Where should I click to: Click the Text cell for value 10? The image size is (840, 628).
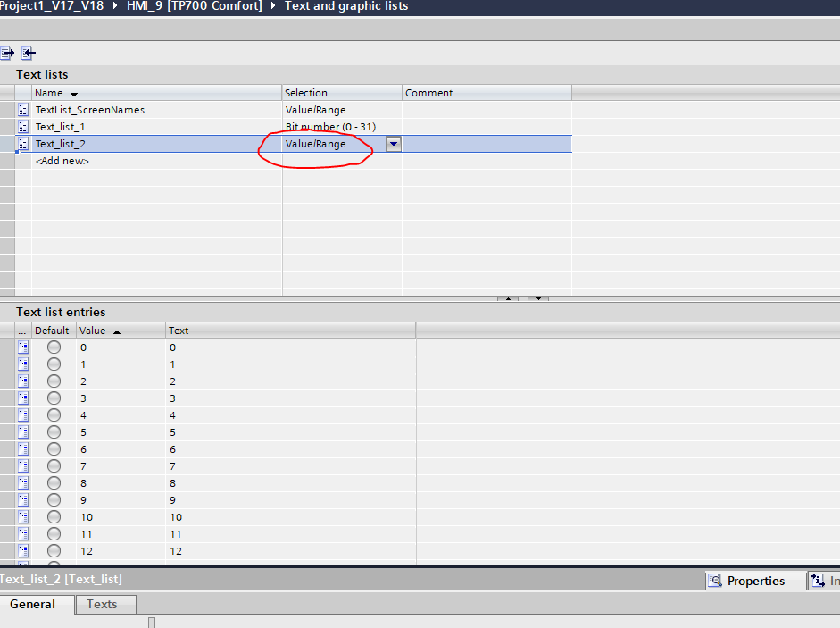point(291,517)
